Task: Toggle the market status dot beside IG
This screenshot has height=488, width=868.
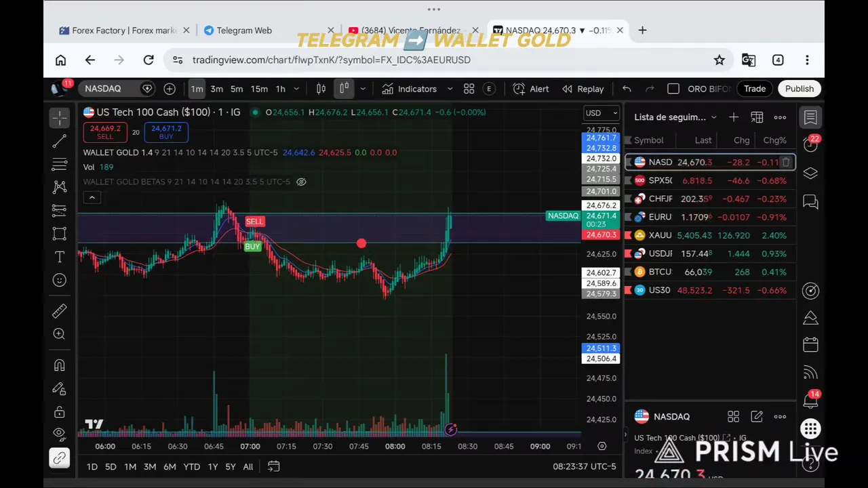Action: (x=255, y=113)
